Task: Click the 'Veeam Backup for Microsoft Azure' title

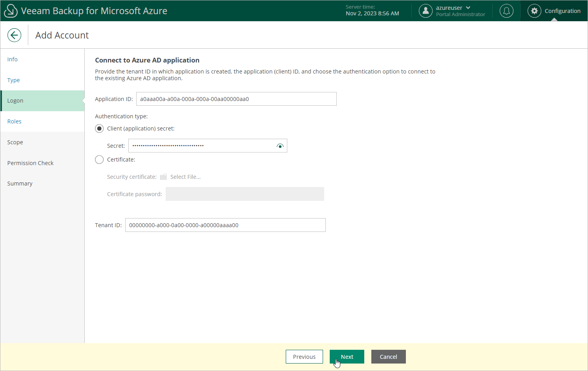Action: (x=94, y=11)
